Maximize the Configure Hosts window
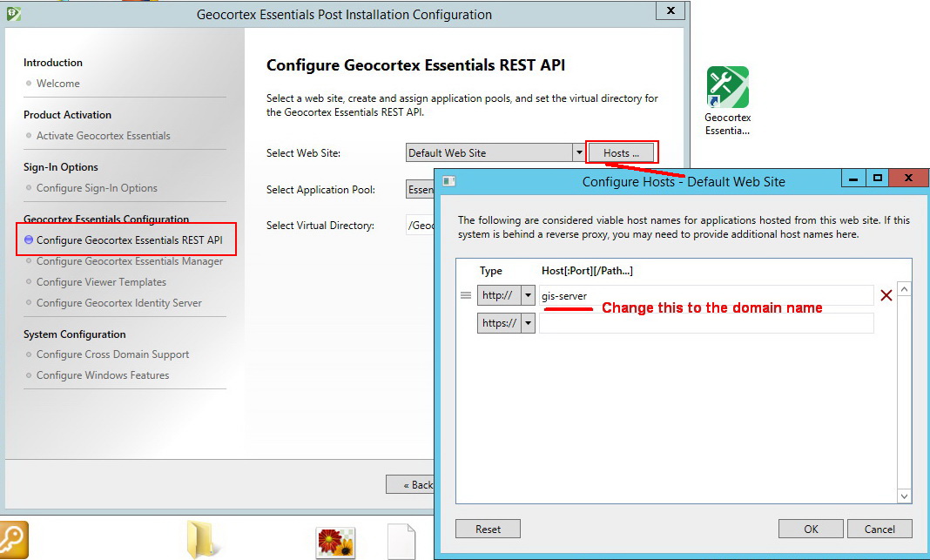 click(x=878, y=178)
